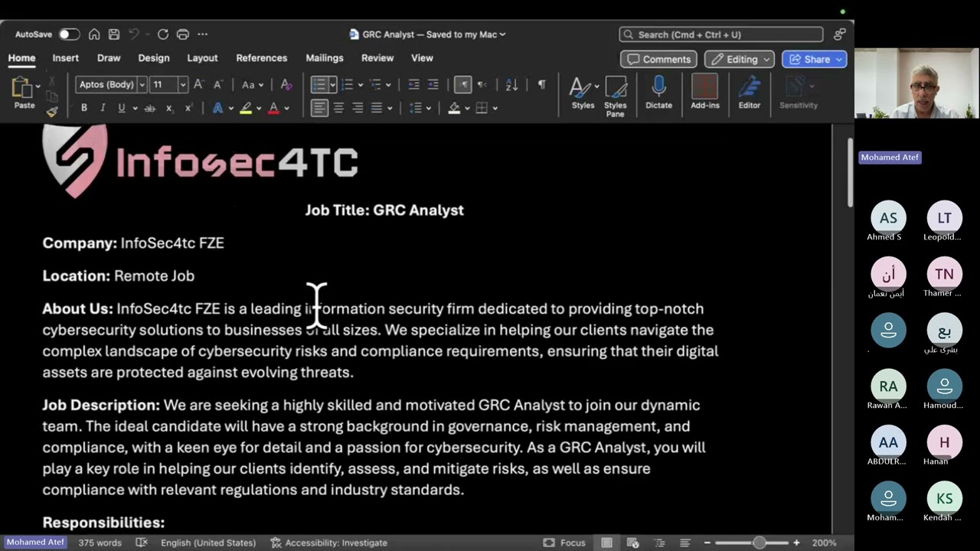980x551 pixels.
Task: Click the Redo/repeat arrow icon
Action: (162, 34)
